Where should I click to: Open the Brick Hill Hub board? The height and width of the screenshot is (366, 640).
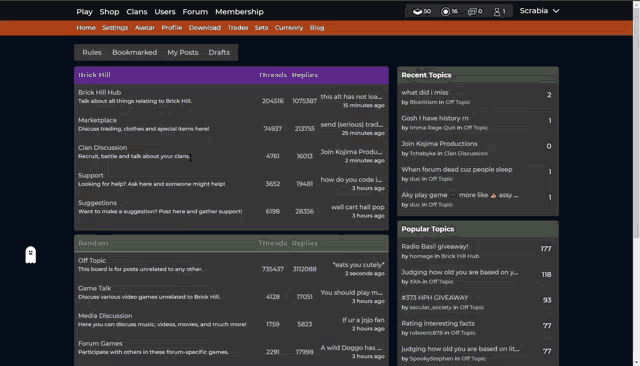100,93
